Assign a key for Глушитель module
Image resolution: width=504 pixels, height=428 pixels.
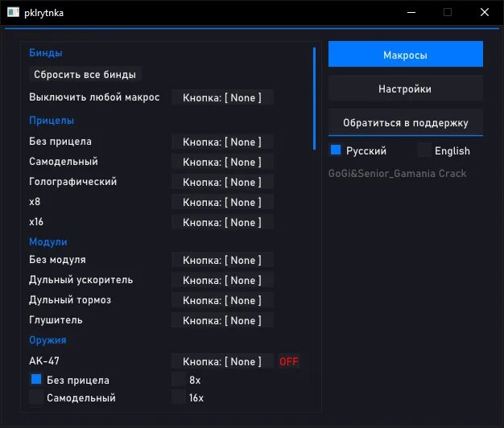click(x=222, y=321)
